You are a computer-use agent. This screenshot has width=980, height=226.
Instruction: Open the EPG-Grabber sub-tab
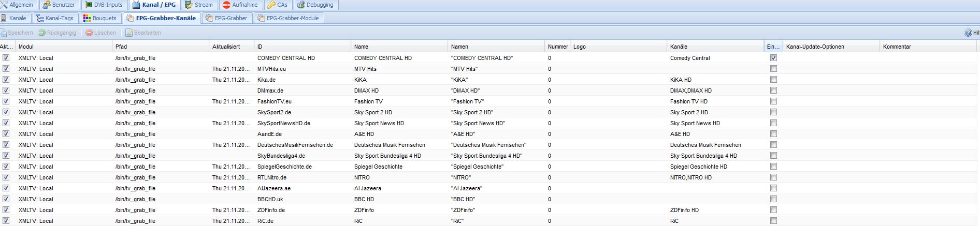(227, 18)
